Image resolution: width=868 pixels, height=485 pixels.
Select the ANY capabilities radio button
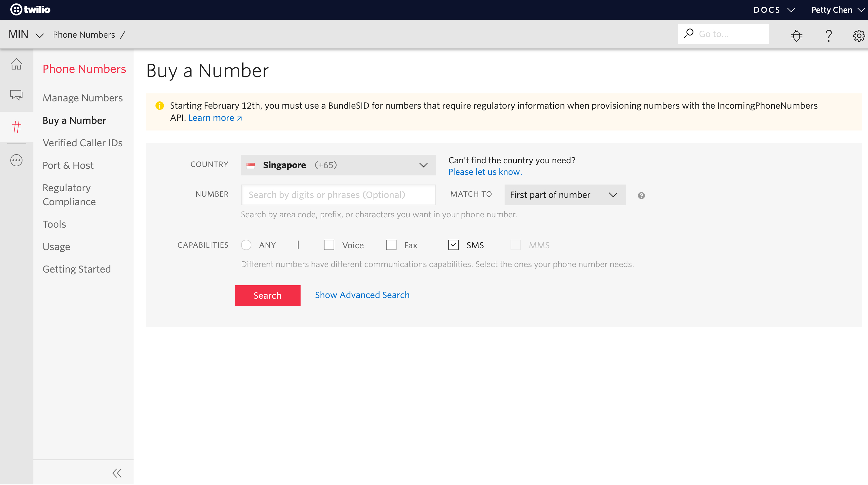[x=246, y=245]
